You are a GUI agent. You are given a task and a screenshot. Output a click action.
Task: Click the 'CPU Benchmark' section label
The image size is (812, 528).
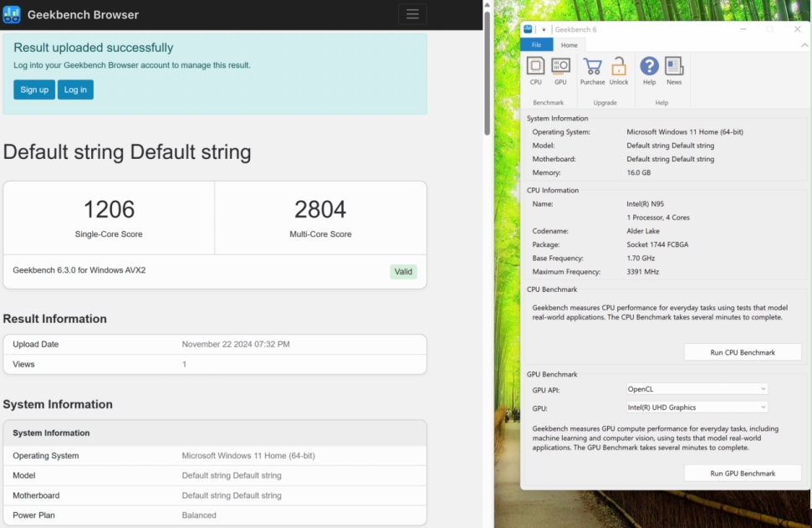click(552, 290)
